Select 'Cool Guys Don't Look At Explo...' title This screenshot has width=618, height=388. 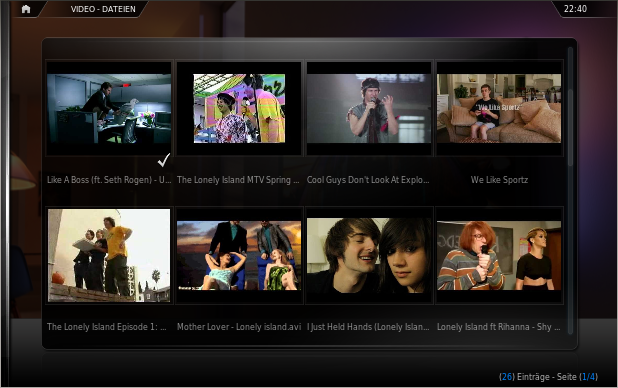click(x=368, y=180)
